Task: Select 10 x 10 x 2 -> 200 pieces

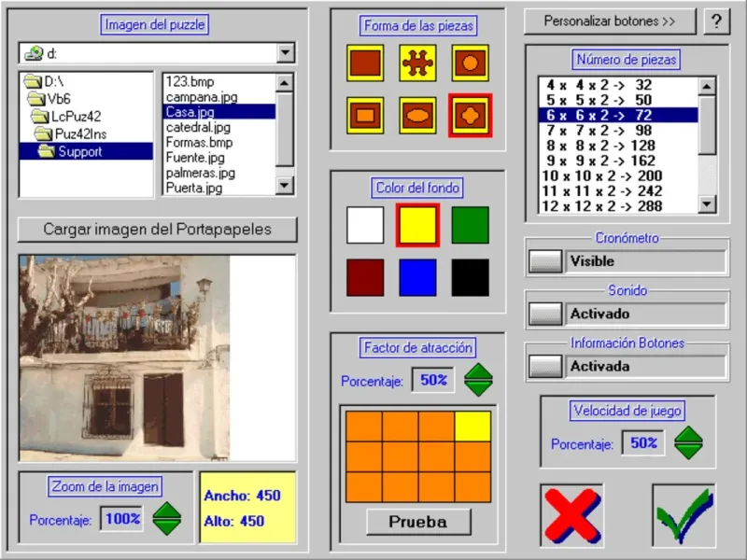Action: click(618, 176)
